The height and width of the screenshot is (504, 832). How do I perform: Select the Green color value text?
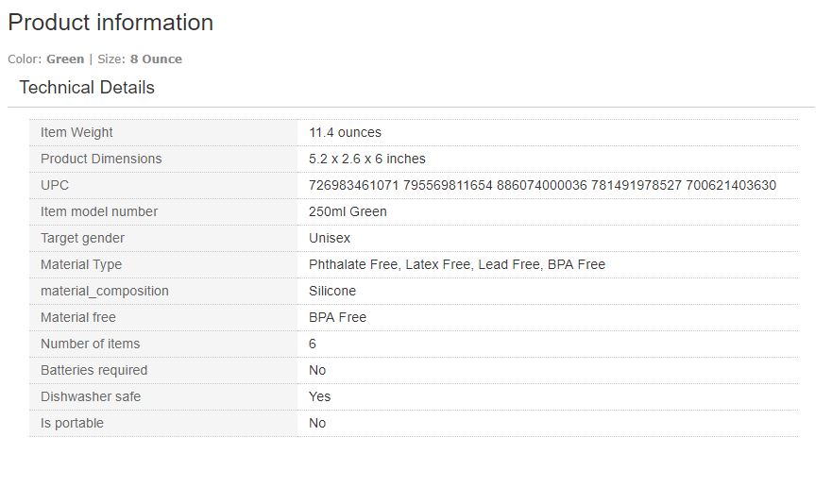65,59
